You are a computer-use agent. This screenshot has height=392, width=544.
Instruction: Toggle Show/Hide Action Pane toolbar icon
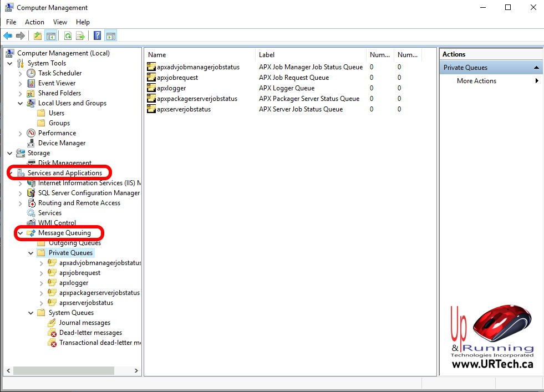[110, 36]
